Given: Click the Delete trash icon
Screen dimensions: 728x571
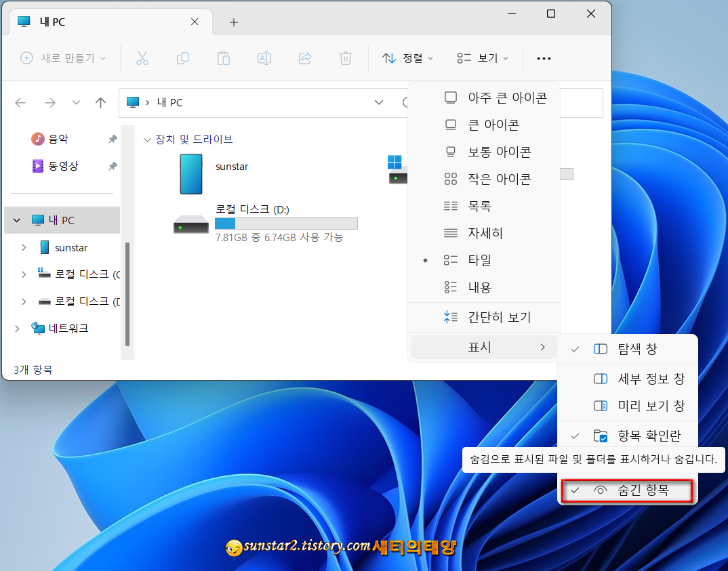Looking at the screenshot, I should [346, 58].
